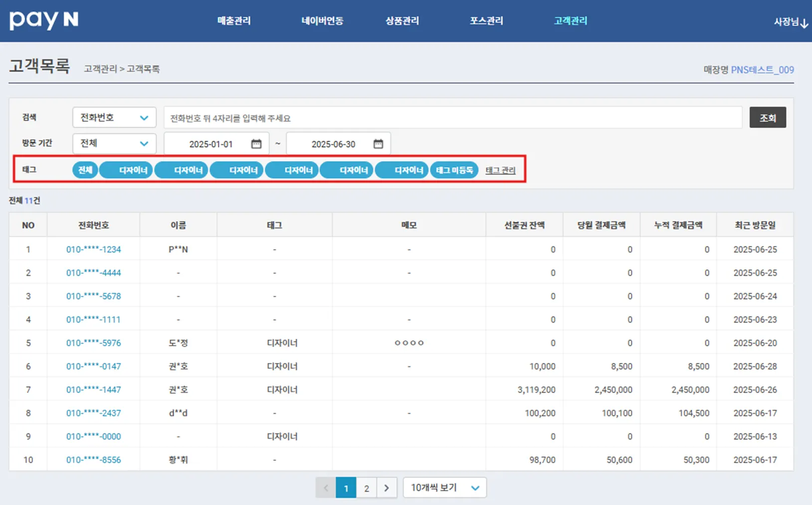The width and height of the screenshot is (812, 505).
Task: Expand the 방문 기간 전체 dropdown
Action: tap(114, 144)
